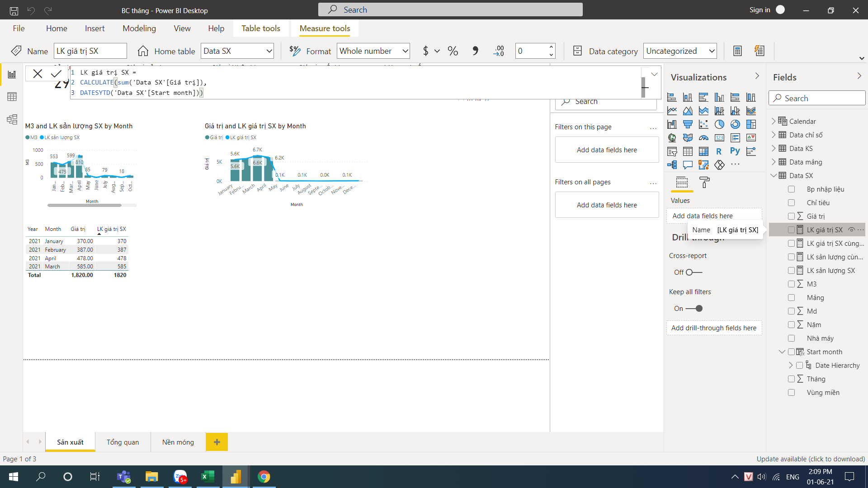Select the ribbon chart visual
The image size is (868, 488).
tap(751, 111)
